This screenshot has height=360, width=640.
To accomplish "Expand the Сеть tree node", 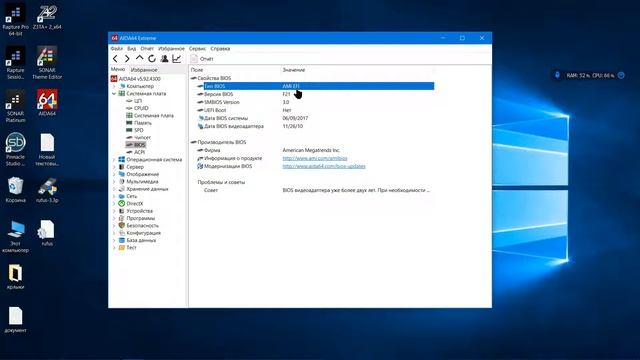I will coord(114,196).
